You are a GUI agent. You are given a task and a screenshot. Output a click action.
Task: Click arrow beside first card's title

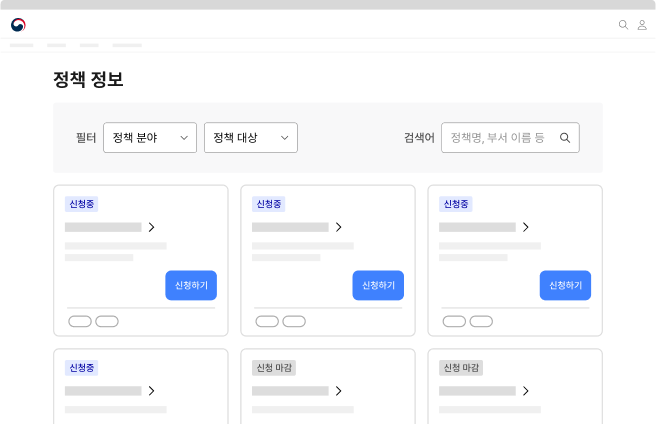151,227
